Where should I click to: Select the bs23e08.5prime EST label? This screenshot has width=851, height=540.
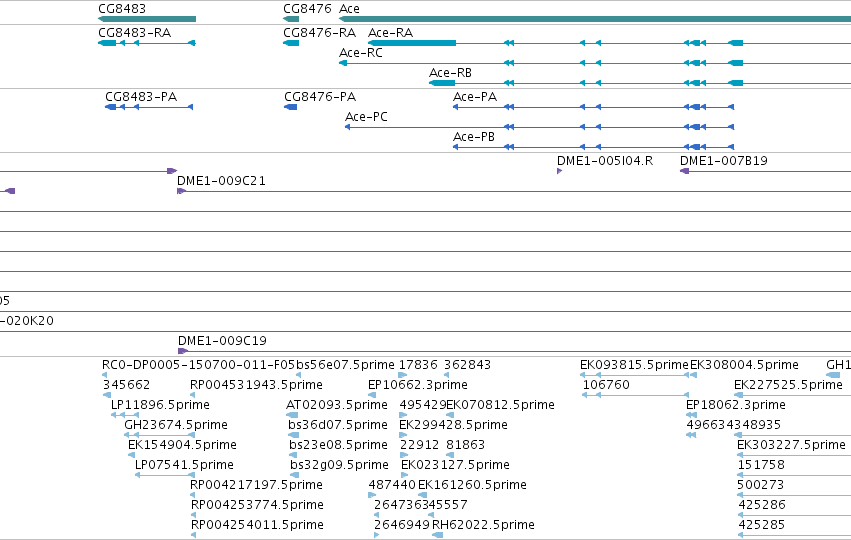339,445
